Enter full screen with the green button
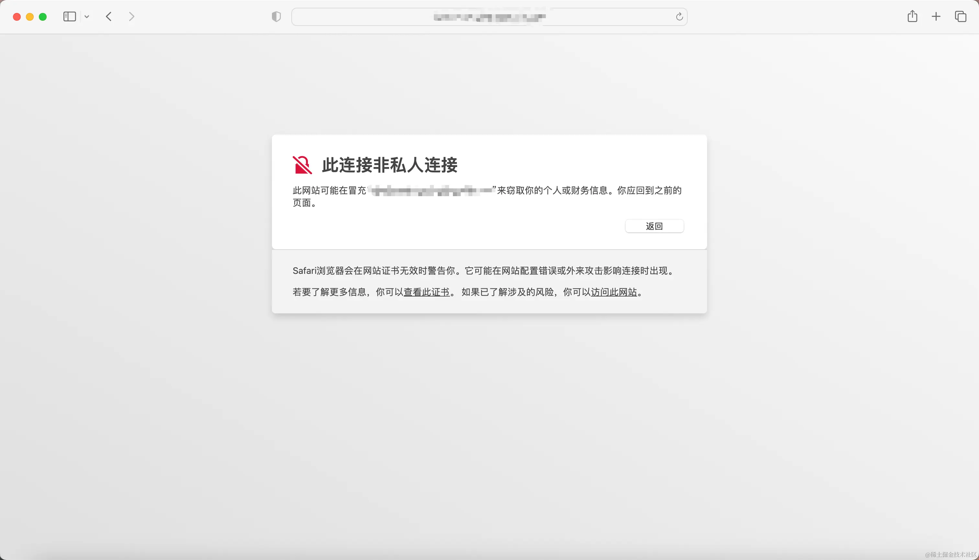This screenshot has width=979, height=560. point(43,17)
